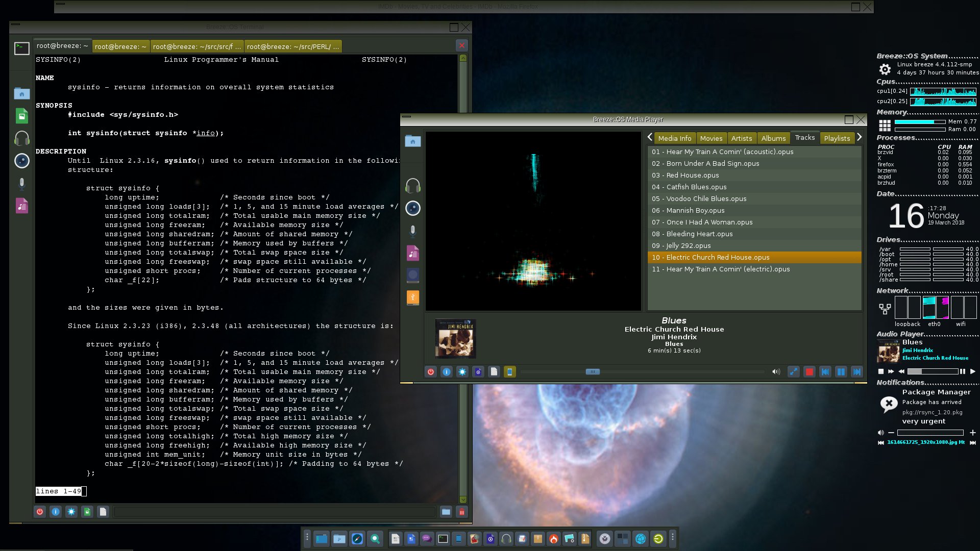Toggle fullscreen in the media player

point(793,372)
